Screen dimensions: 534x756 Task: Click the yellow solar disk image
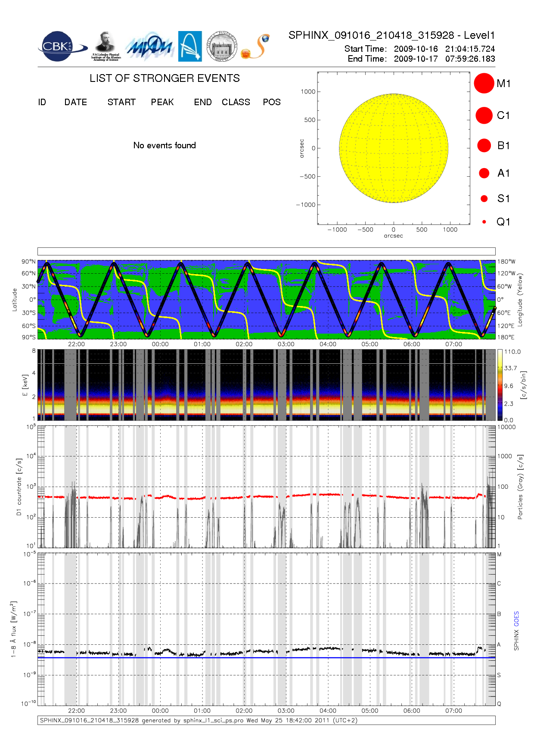coord(393,148)
